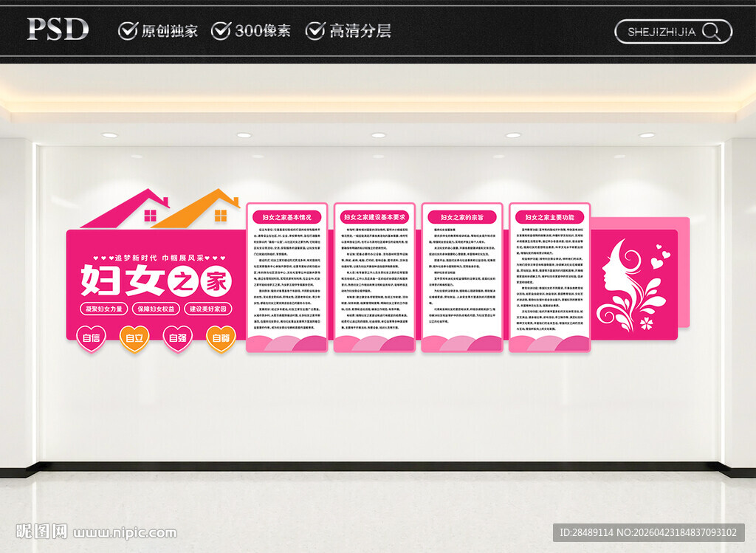Click the small flower icon under the leaves
Screen dimensions: 756x553
tap(647, 323)
